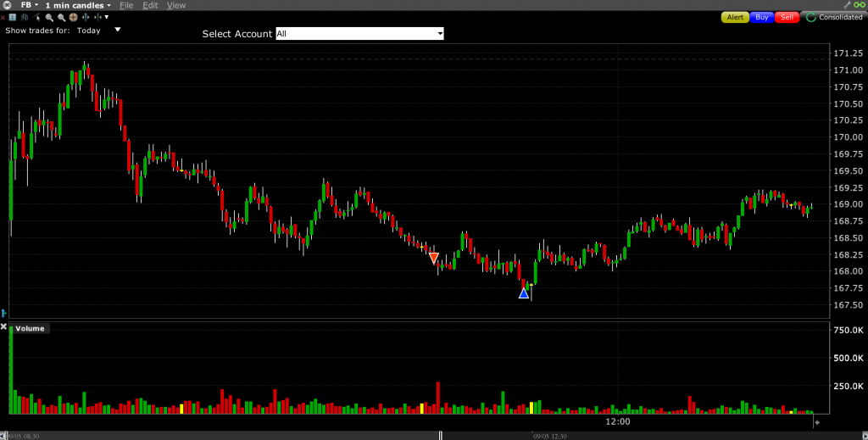Select the crosshair tool in toolbar
Screen dimensions: 868x440
73,17
